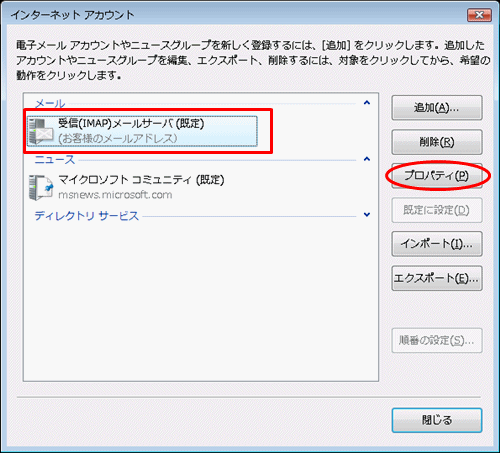500x453 pixels.
Task: Select the 受信(IMAP)メールサーバ account entry
Action: 142,131
